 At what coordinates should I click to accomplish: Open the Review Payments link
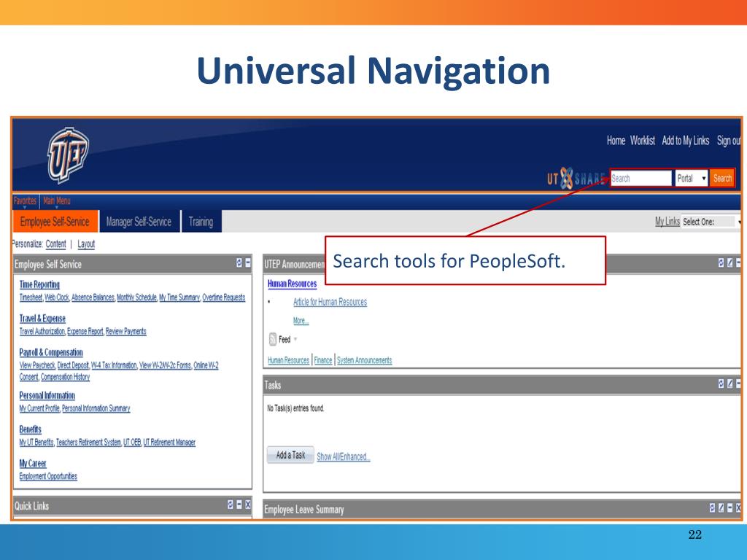point(125,332)
